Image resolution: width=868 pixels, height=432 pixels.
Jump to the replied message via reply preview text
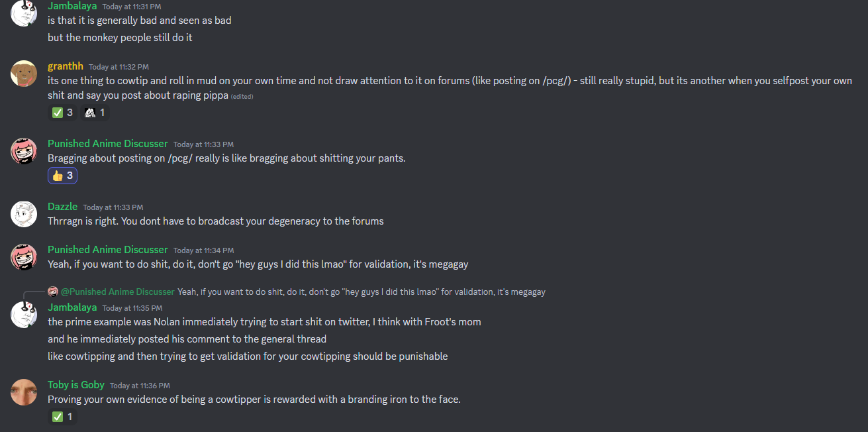click(x=362, y=292)
